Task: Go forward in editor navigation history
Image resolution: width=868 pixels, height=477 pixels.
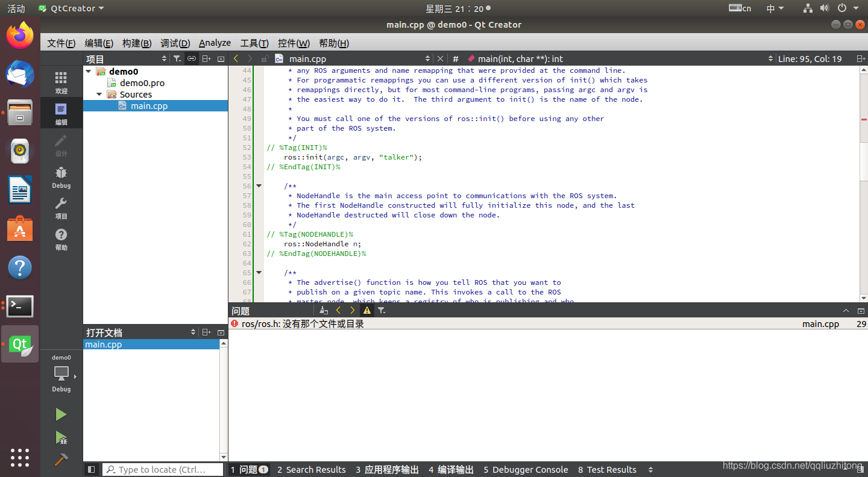Action: click(x=250, y=58)
